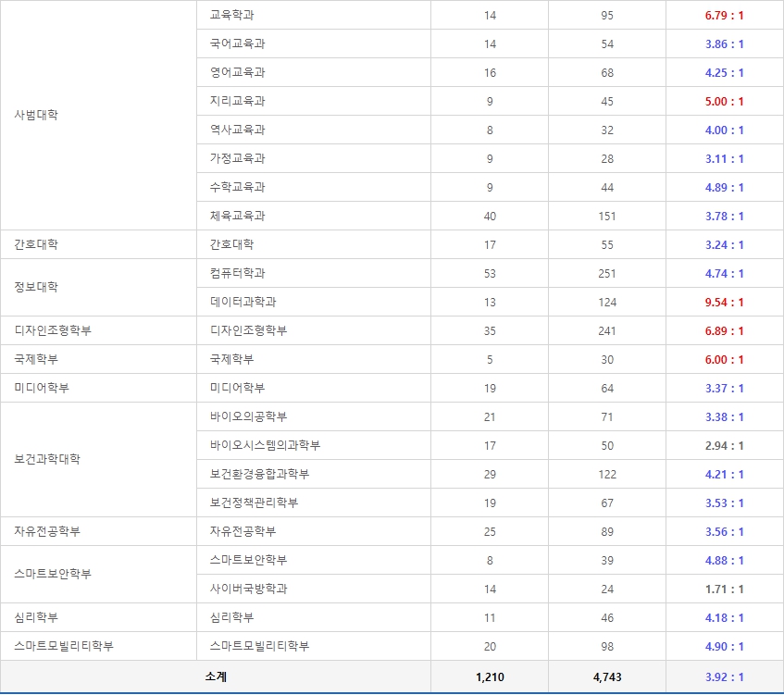Screen dimensions: 784x695
Task: Click the 4.90 : 1 ratio
Action: point(724,647)
